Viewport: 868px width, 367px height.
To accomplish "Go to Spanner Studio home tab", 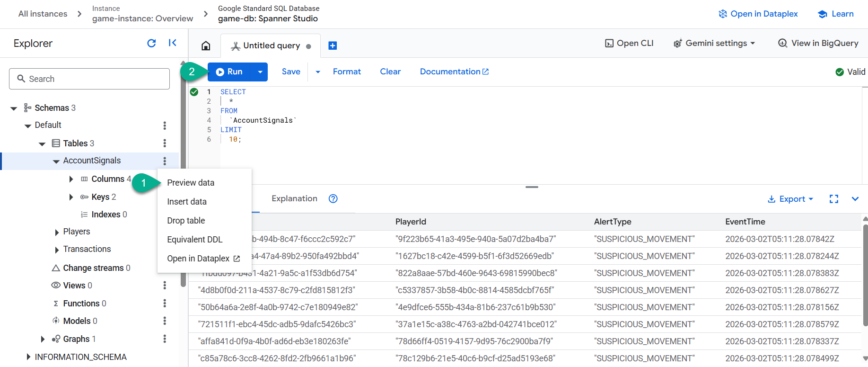I will coord(206,45).
